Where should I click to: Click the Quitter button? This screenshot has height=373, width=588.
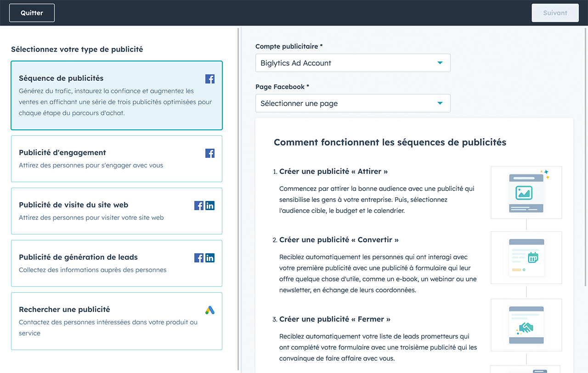(32, 13)
